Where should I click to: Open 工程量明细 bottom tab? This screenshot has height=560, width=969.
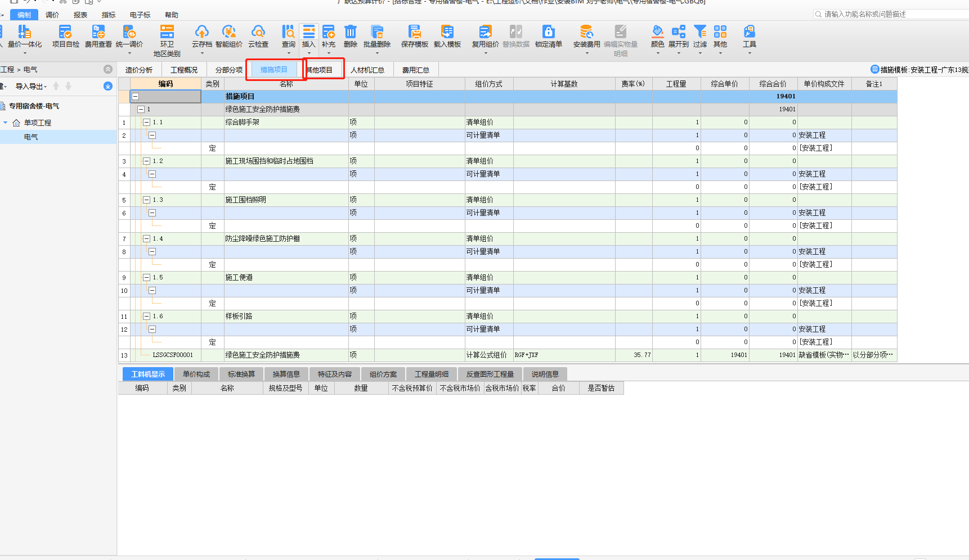click(432, 374)
